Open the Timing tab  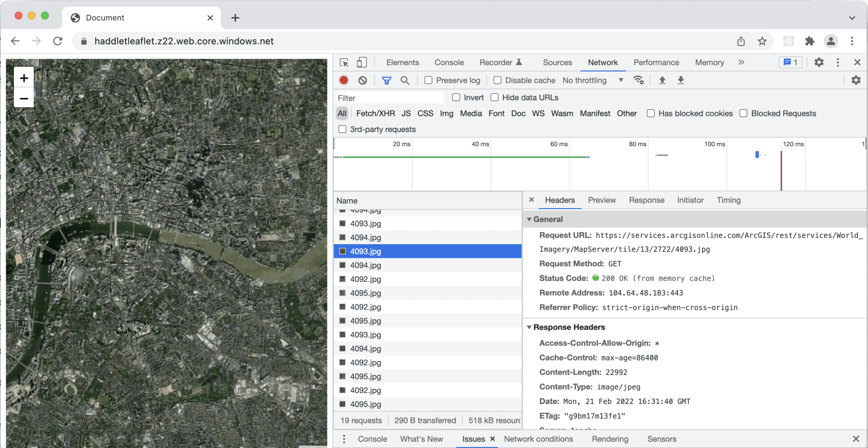(x=728, y=200)
